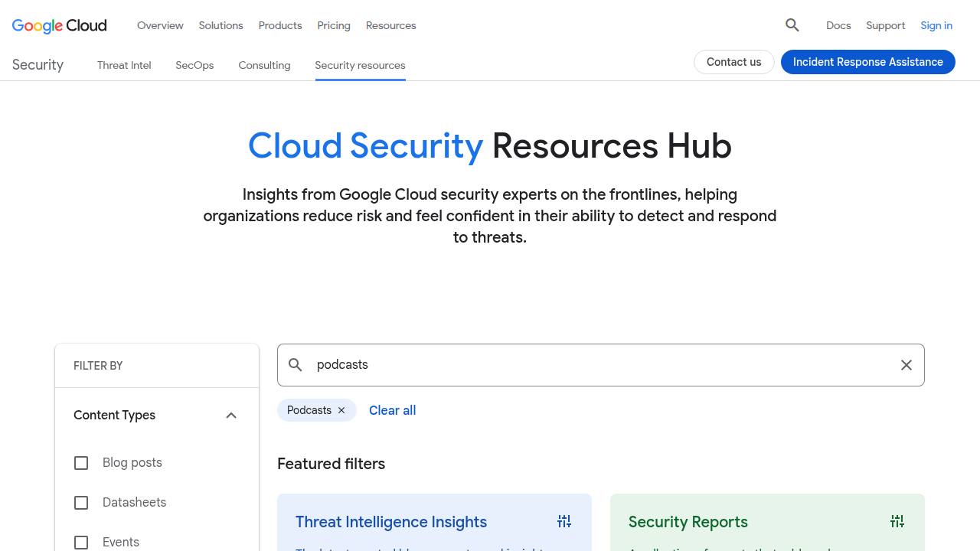Open the Google Cloud logo homepage

[x=60, y=25]
